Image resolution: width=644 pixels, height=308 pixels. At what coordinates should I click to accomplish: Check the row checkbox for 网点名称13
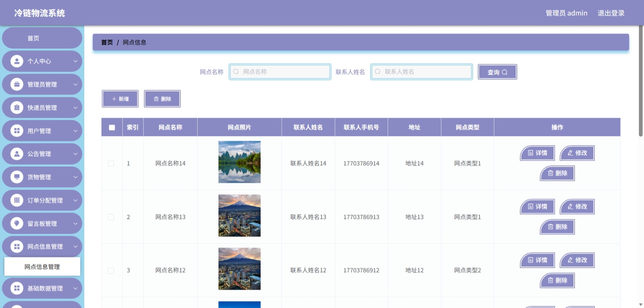coord(111,217)
